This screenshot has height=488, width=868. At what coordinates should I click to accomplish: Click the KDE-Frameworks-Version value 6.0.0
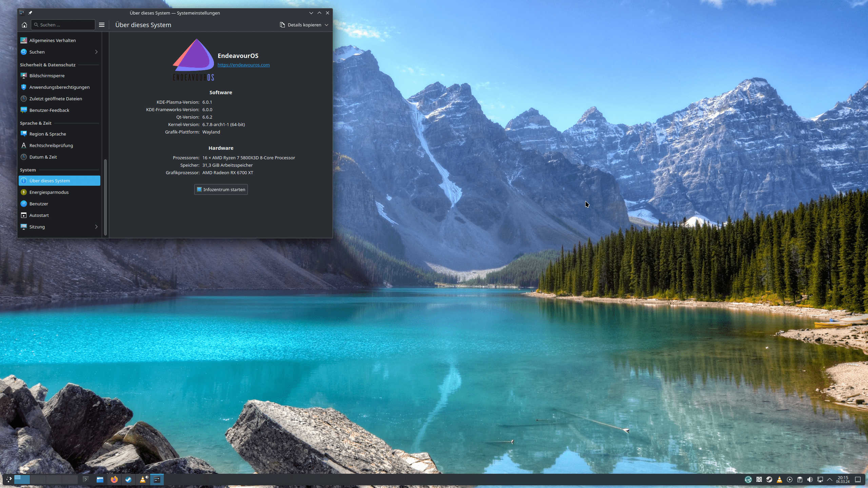pos(207,109)
